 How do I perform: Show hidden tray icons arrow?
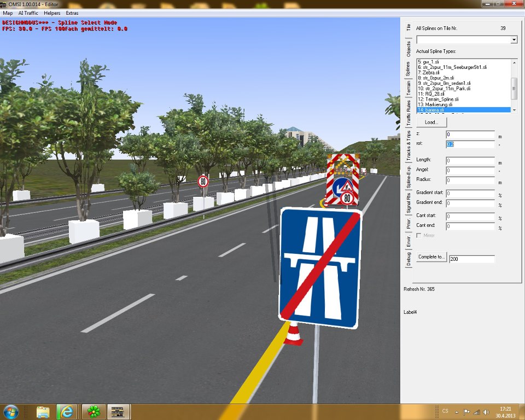pos(457,412)
